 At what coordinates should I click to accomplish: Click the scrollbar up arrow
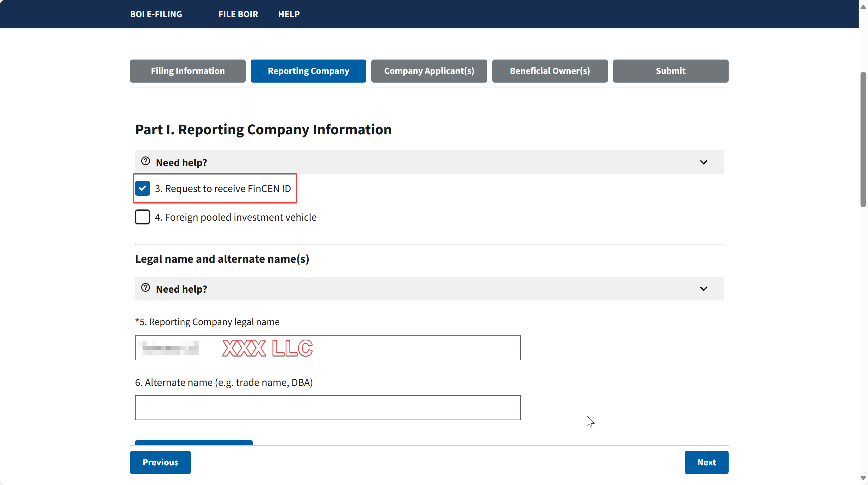(x=863, y=7)
